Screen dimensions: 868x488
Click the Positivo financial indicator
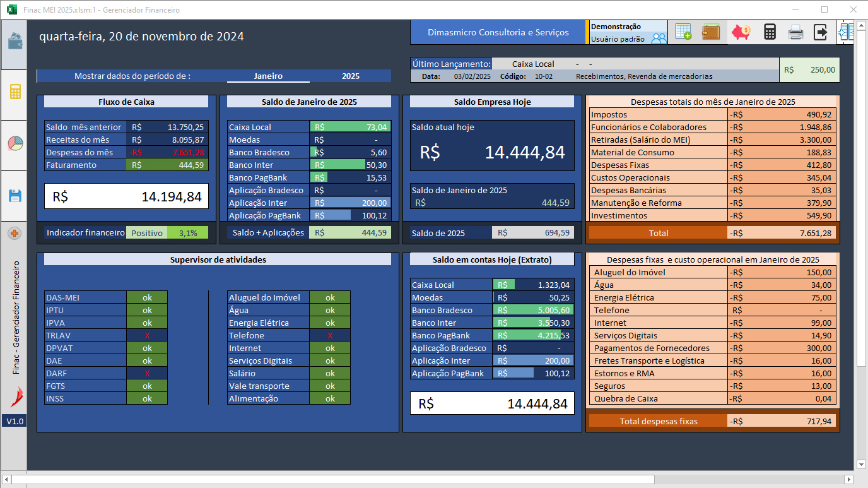[146, 233]
